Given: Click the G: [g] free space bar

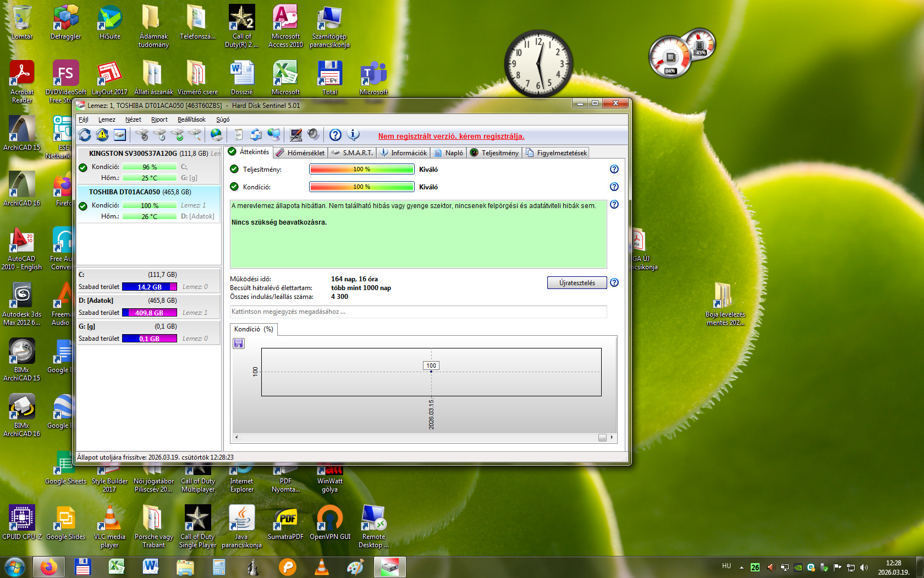Looking at the screenshot, I should coord(150,339).
